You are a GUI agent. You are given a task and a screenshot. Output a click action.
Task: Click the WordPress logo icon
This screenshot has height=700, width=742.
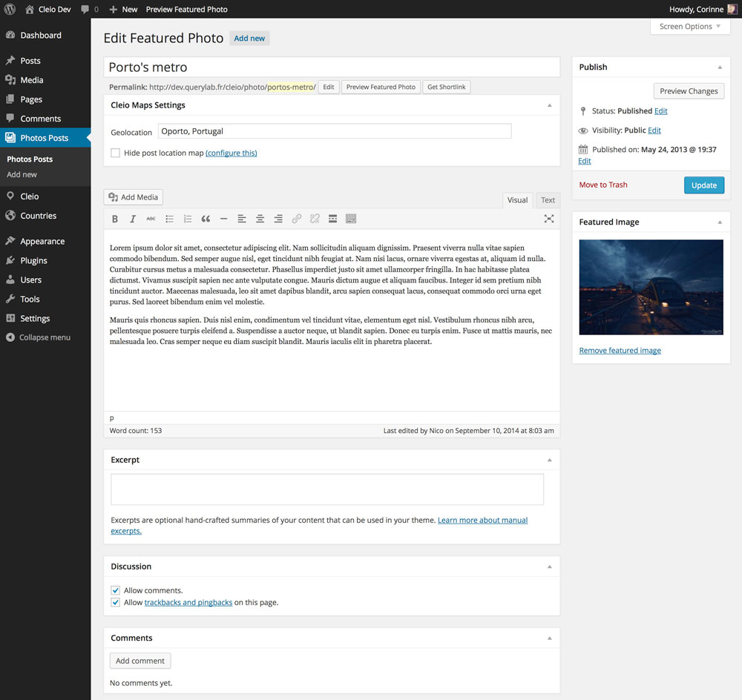10,9
